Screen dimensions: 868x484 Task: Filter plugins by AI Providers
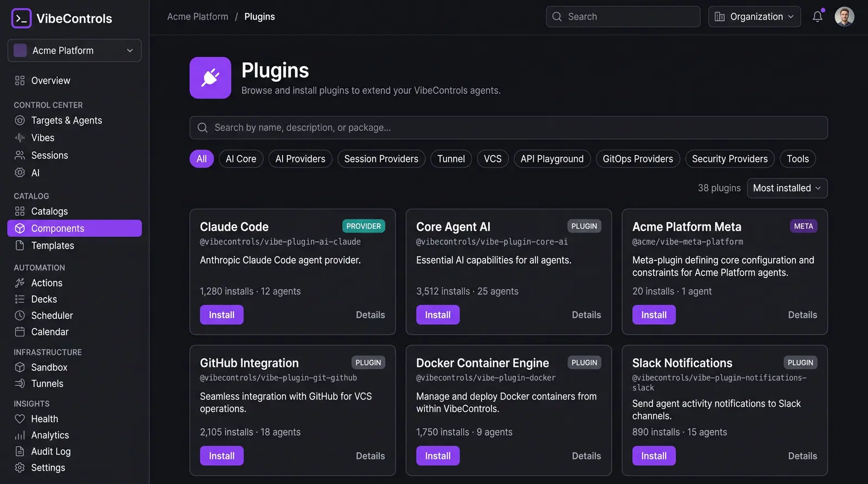(301, 159)
